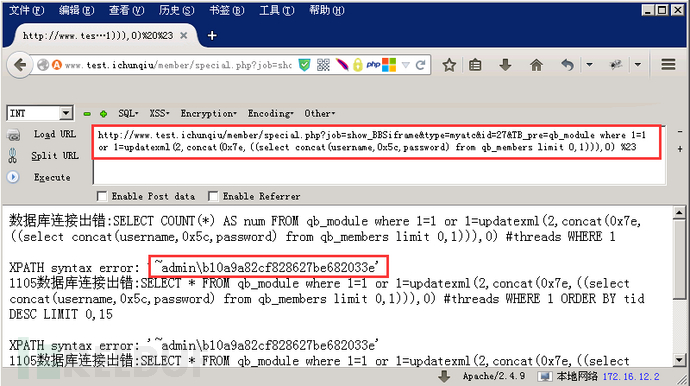Open the 历史(S) menu
The height and width of the screenshot is (386, 690).
176,10
